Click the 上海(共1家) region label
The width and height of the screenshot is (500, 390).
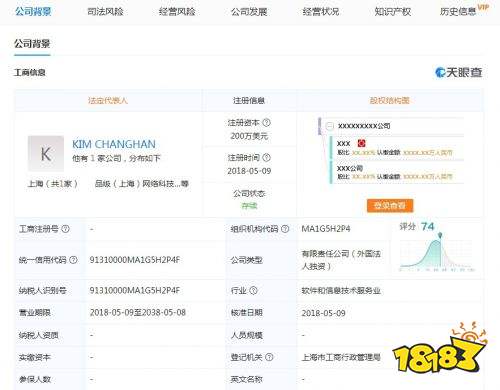53,184
